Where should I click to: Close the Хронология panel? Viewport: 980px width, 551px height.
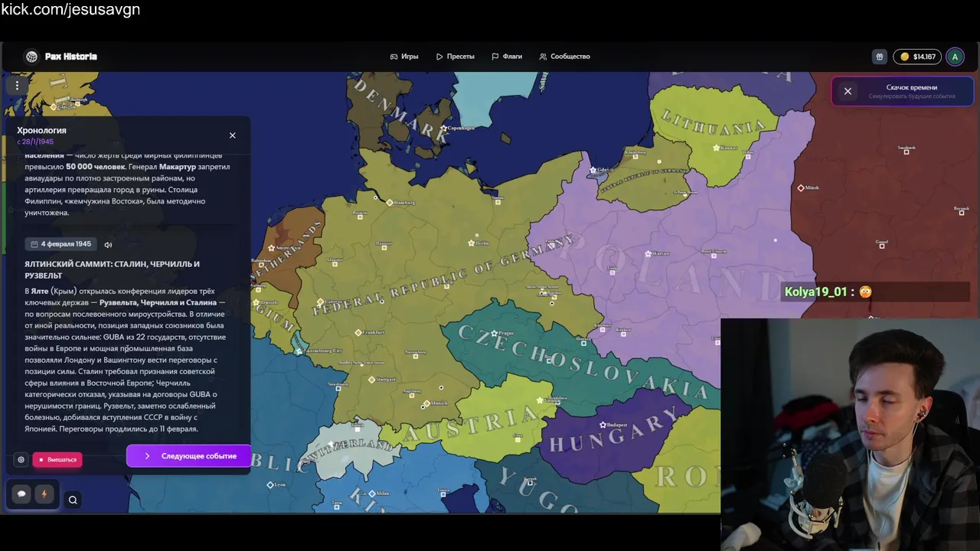tap(233, 135)
